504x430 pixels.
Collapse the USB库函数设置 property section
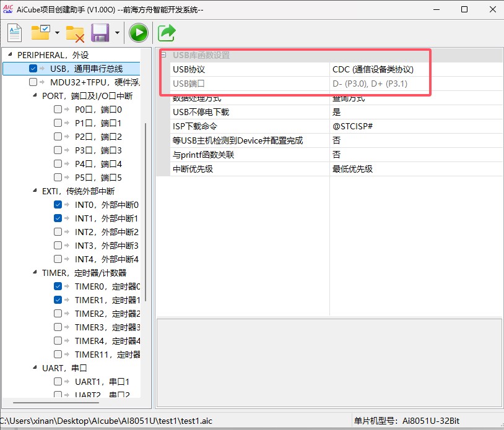[163, 55]
